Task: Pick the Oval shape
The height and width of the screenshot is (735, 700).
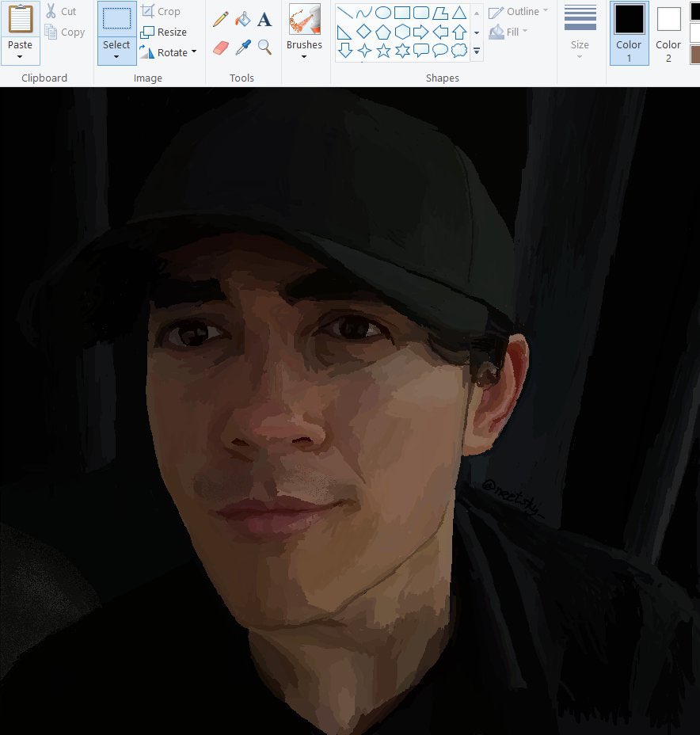Action: pos(383,13)
